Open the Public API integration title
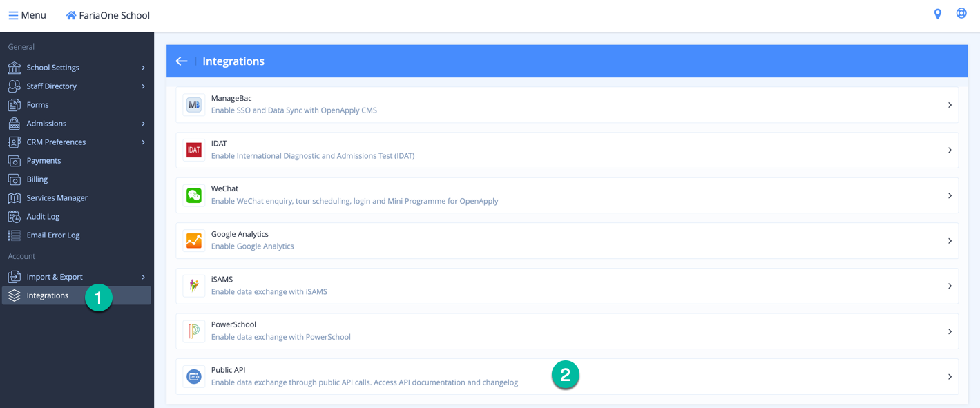Viewport: 980px width, 408px height. click(x=228, y=370)
